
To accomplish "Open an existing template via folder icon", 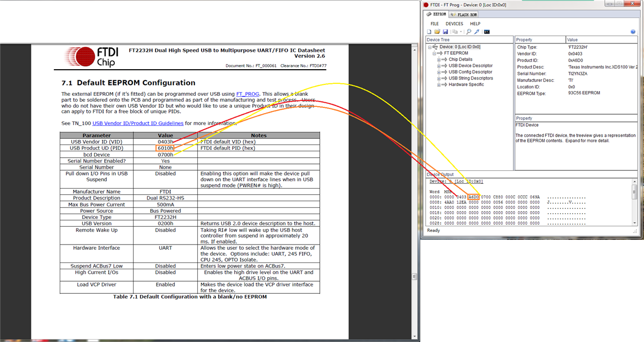I will (437, 32).
